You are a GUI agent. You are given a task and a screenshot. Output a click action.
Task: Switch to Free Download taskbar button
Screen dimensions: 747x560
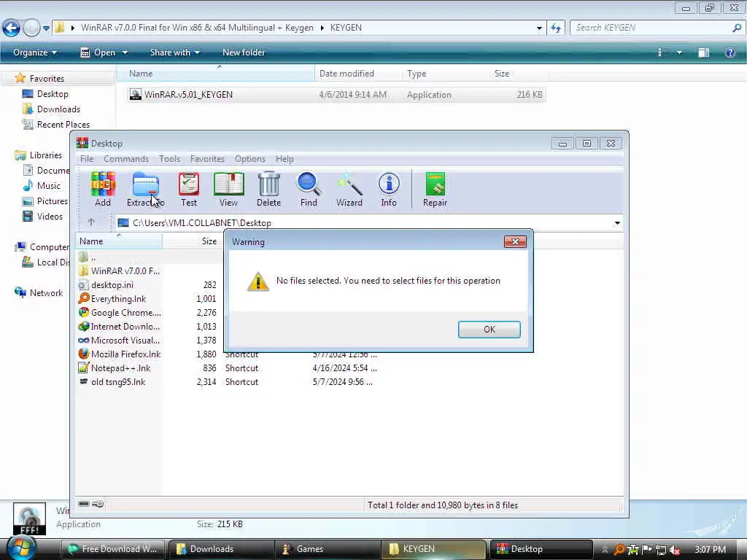[113, 549]
